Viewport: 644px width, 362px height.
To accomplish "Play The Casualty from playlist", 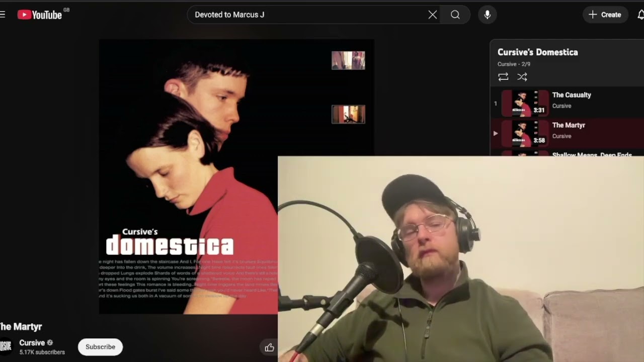I will tap(568, 103).
